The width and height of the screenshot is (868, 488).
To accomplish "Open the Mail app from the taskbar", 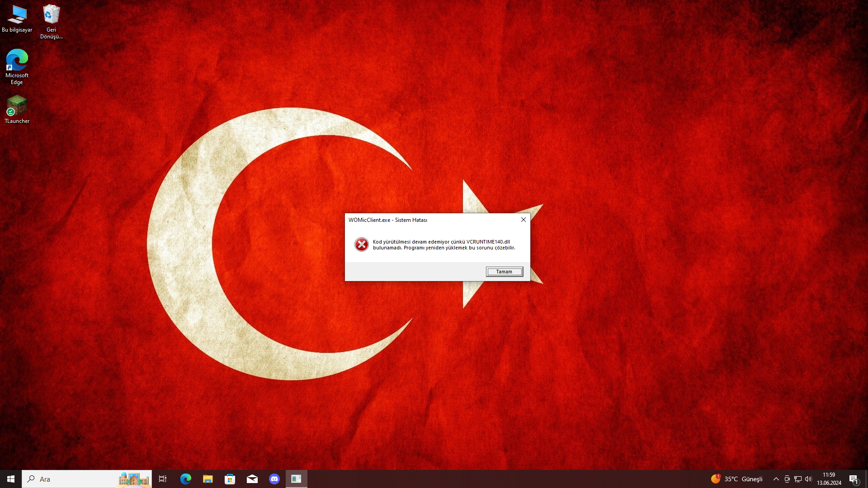I will tap(252, 479).
